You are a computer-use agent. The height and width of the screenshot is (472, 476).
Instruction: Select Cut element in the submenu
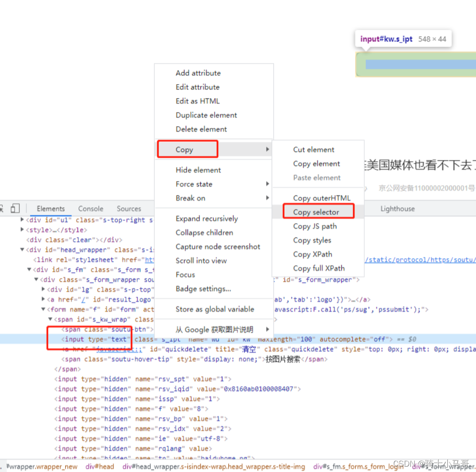point(313,149)
